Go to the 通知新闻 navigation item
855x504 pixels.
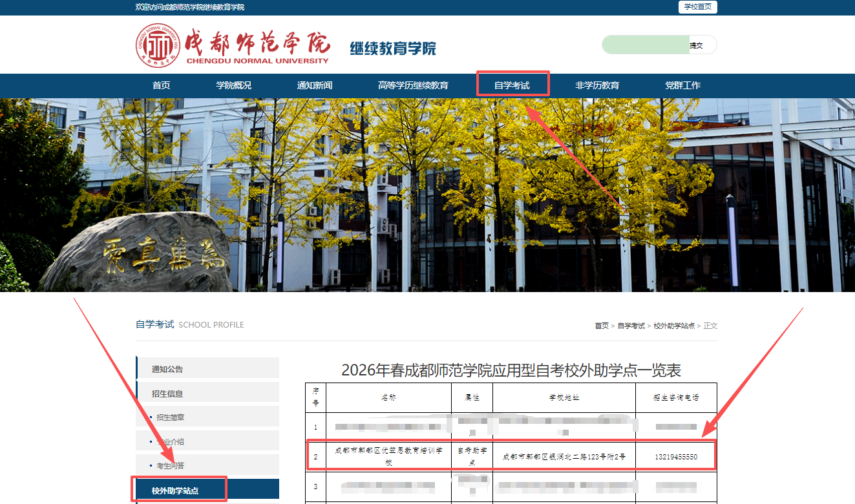click(314, 85)
